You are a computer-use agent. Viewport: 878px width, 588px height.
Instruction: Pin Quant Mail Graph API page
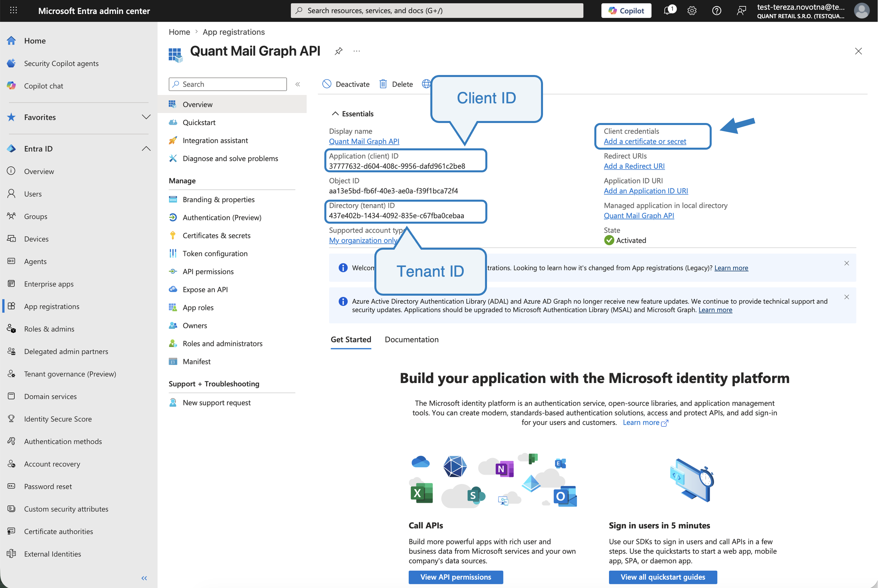[x=339, y=51]
